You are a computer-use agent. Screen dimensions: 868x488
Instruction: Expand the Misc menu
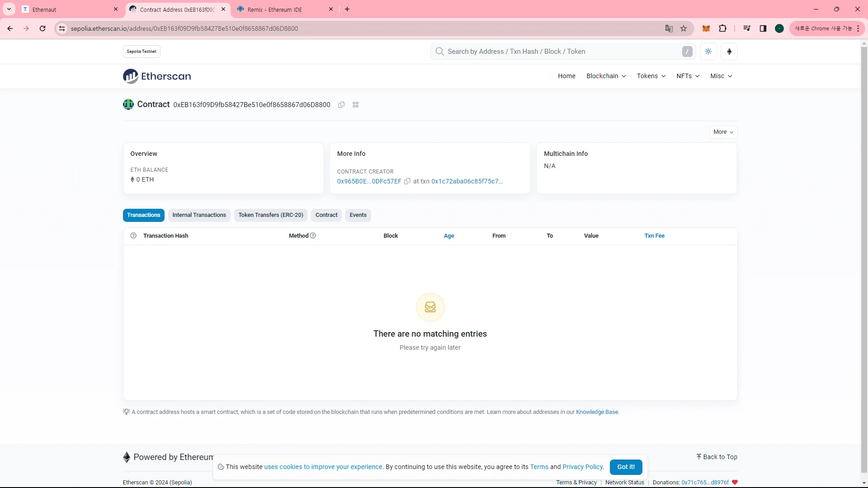[x=721, y=76]
